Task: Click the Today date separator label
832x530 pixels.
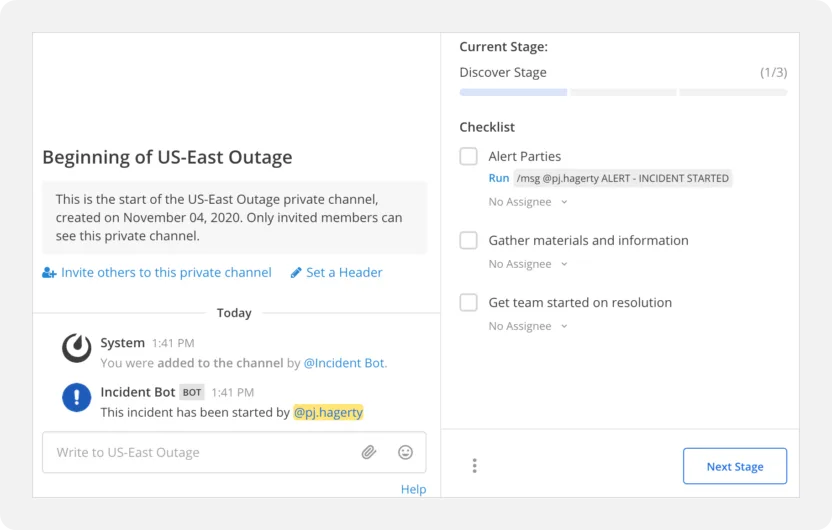Action: click(234, 313)
